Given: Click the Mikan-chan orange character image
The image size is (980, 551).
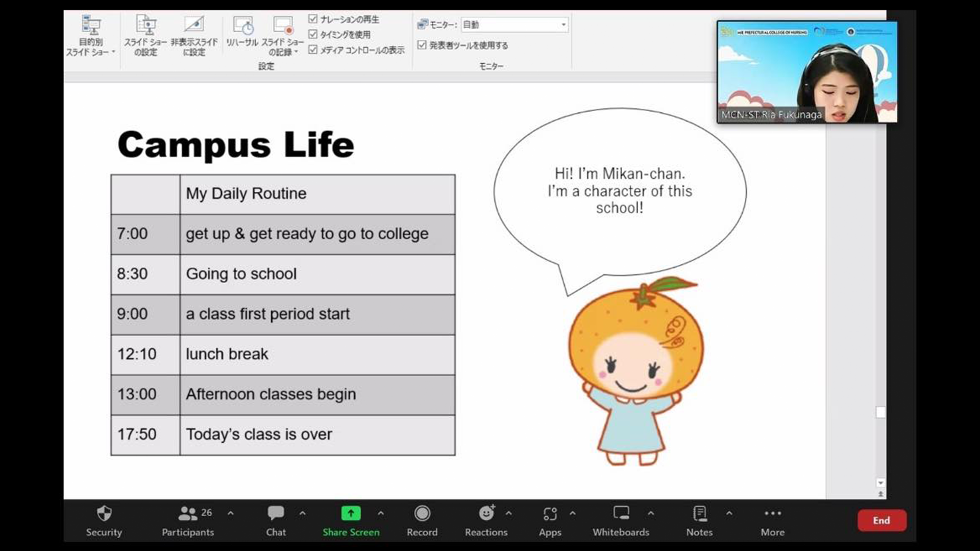Looking at the screenshot, I should click(x=636, y=371).
